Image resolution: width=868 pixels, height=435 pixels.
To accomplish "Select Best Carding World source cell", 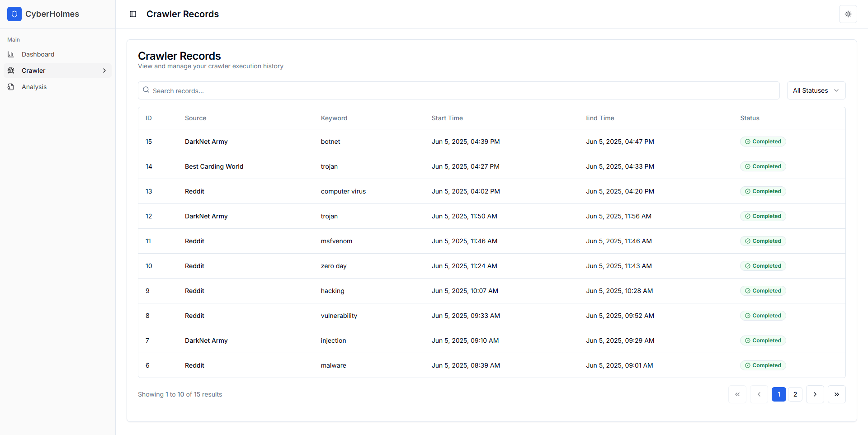I will pyautogui.click(x=214, y=166).
